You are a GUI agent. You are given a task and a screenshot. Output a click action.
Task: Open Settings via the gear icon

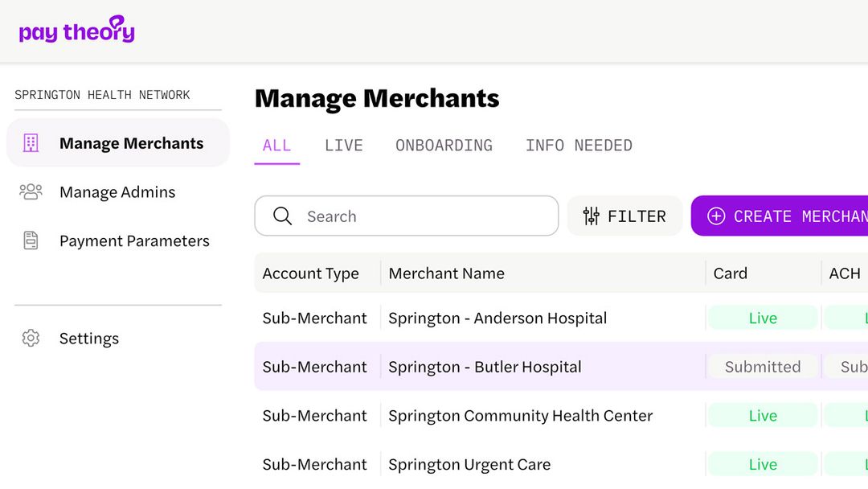31,339
